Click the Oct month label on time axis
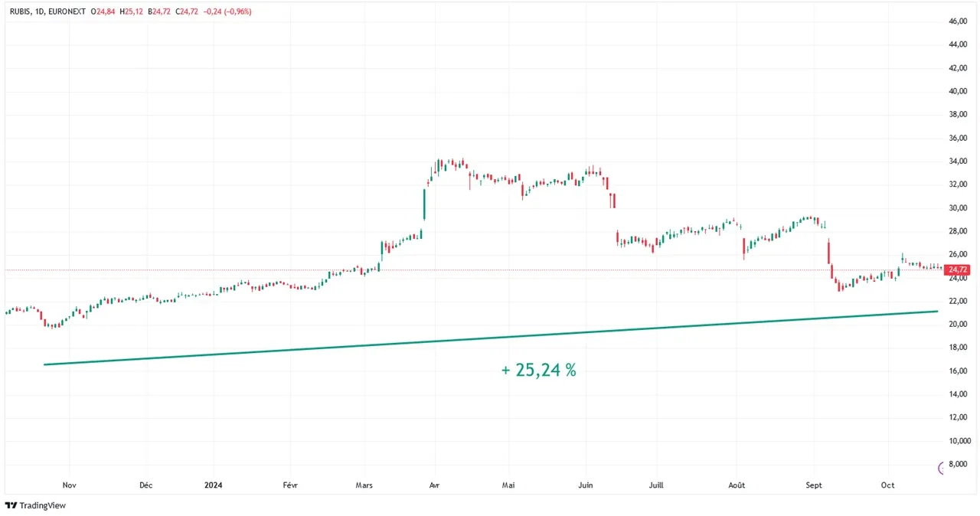The width and height of the screenshot is (980, 516). click(x=887, y=485)
